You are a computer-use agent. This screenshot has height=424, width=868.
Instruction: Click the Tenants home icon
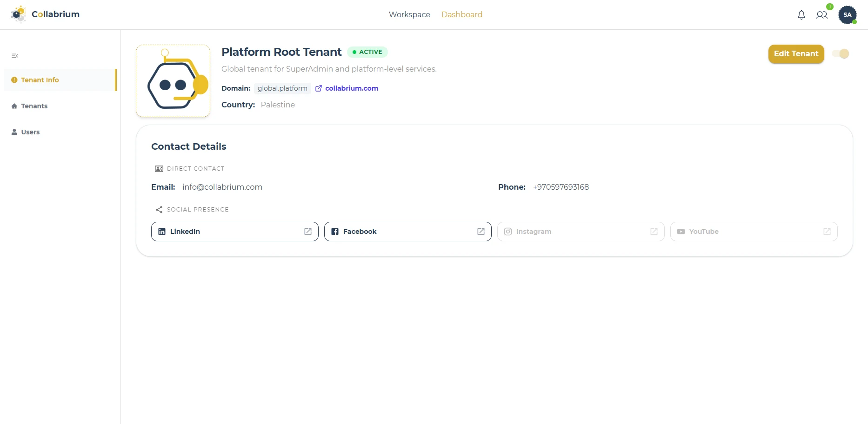[x=14, y=106]
